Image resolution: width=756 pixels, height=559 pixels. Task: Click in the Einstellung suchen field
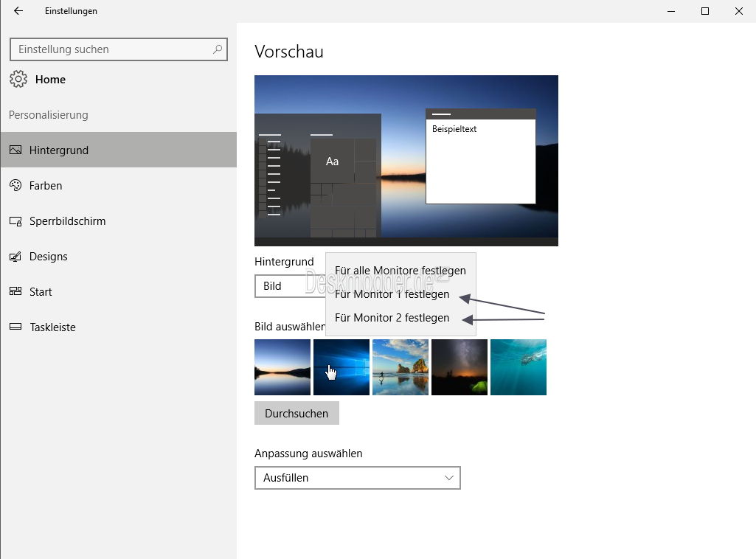click(111, 49)
